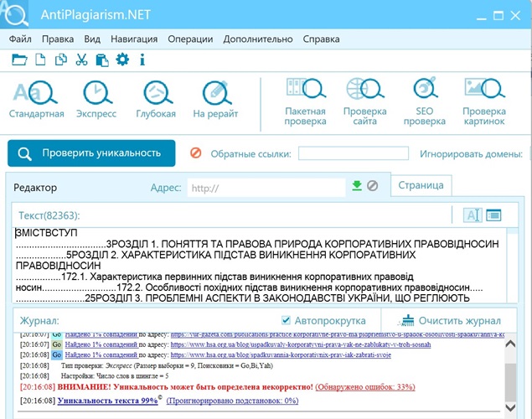This screenshot has width=532, height=419.
Task: Copy text with the copy toolbar icon
Action: [x=61, y=59]
